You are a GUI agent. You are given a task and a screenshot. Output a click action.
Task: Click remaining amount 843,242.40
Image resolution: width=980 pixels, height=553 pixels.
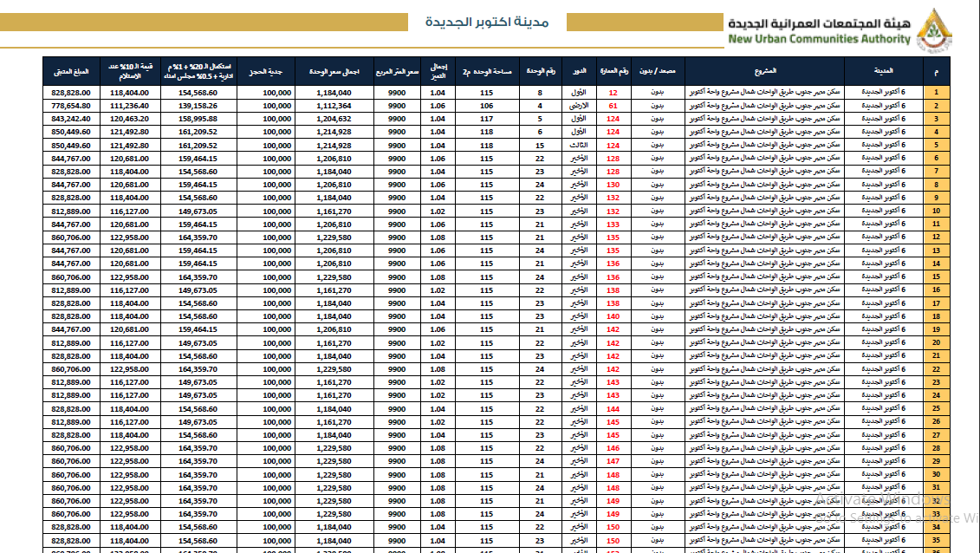click(x=71, y=119)
